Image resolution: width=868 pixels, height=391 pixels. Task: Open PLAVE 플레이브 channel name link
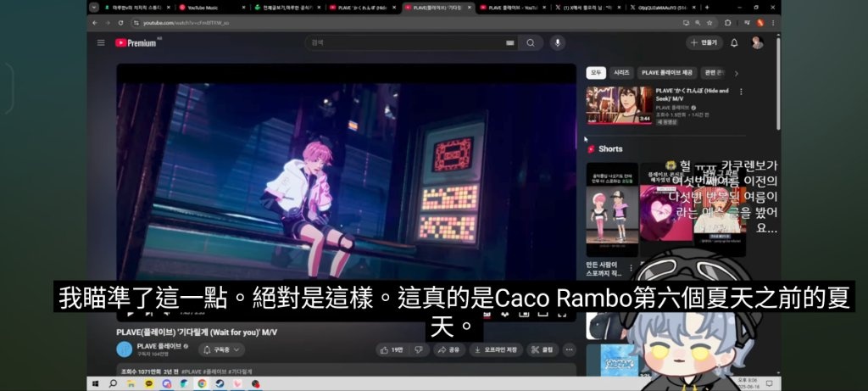coord(159,345)
